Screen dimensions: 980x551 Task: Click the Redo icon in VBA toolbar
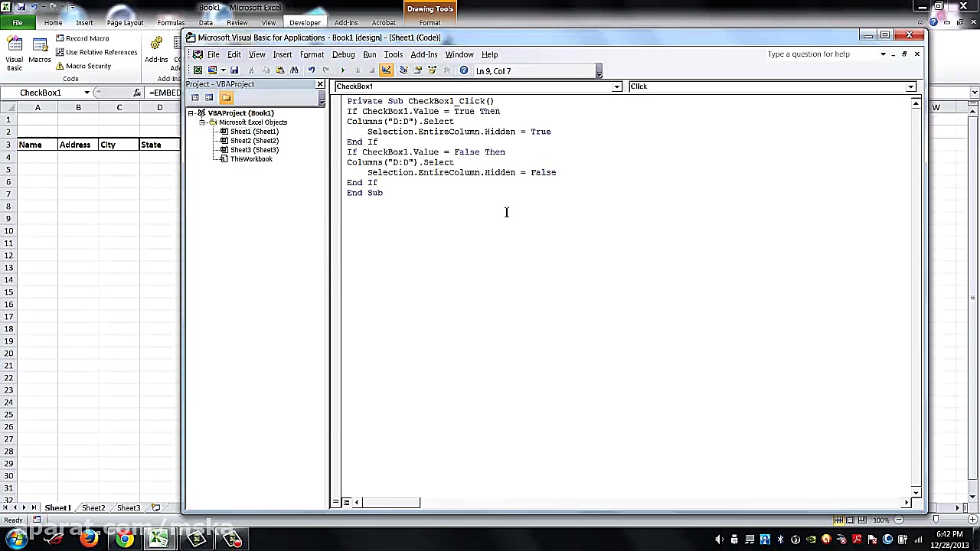(x=326, y=70)
